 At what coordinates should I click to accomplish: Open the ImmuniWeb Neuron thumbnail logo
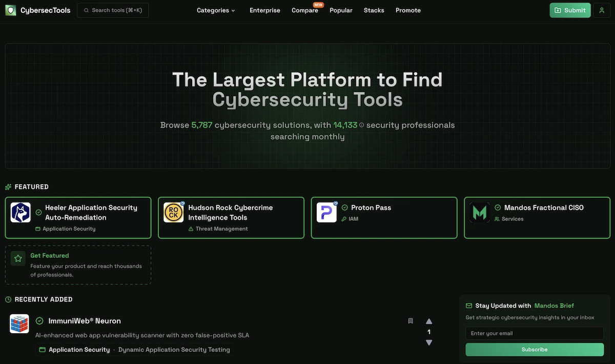click(19, 324)
